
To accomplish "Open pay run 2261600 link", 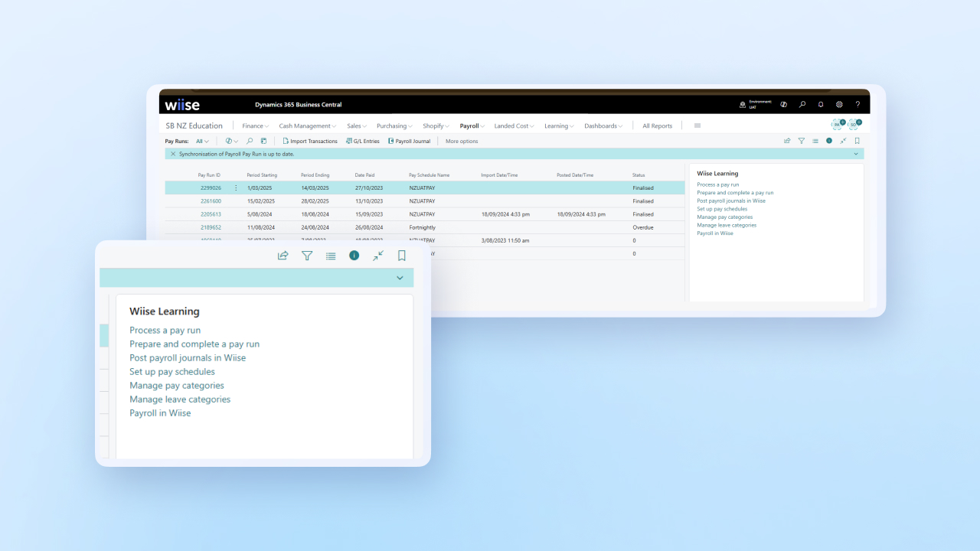I will (x=211, y=201).
